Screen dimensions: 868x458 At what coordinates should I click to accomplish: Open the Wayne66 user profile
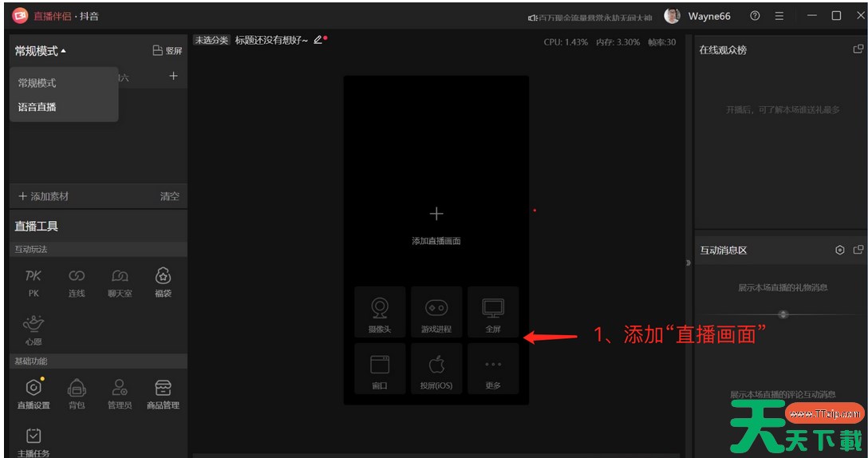click(709, 16)
